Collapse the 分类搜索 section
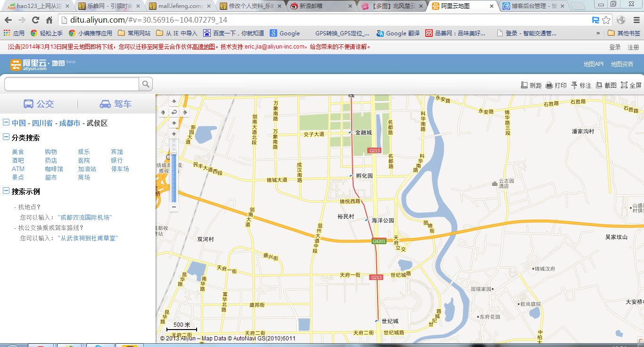 (6, 137)
